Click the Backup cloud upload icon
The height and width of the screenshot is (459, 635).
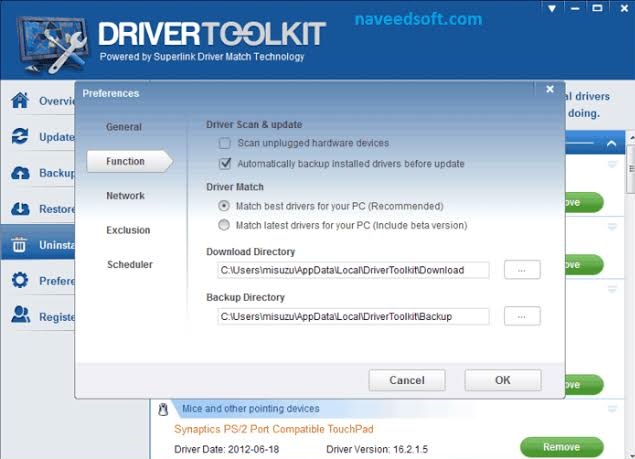coord(20,173)
